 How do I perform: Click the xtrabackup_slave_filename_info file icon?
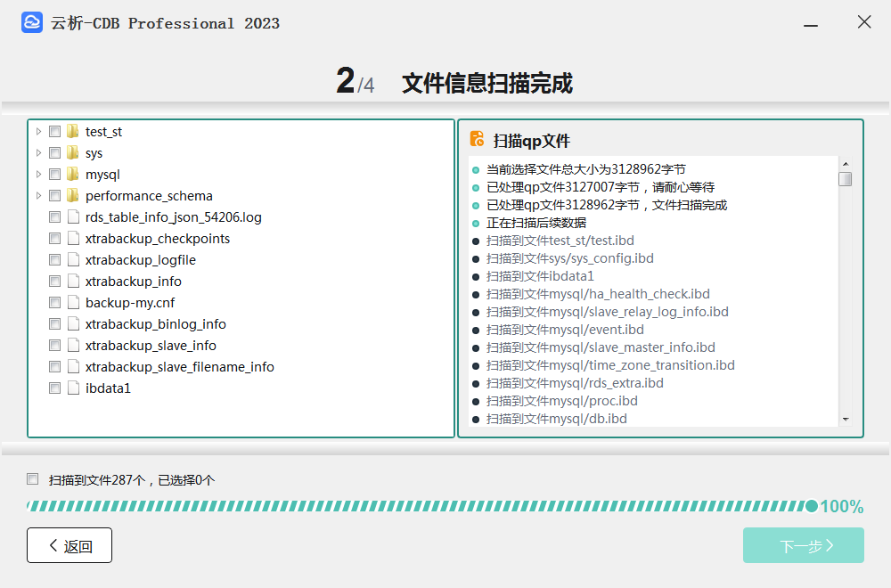[x=73, y=366]
